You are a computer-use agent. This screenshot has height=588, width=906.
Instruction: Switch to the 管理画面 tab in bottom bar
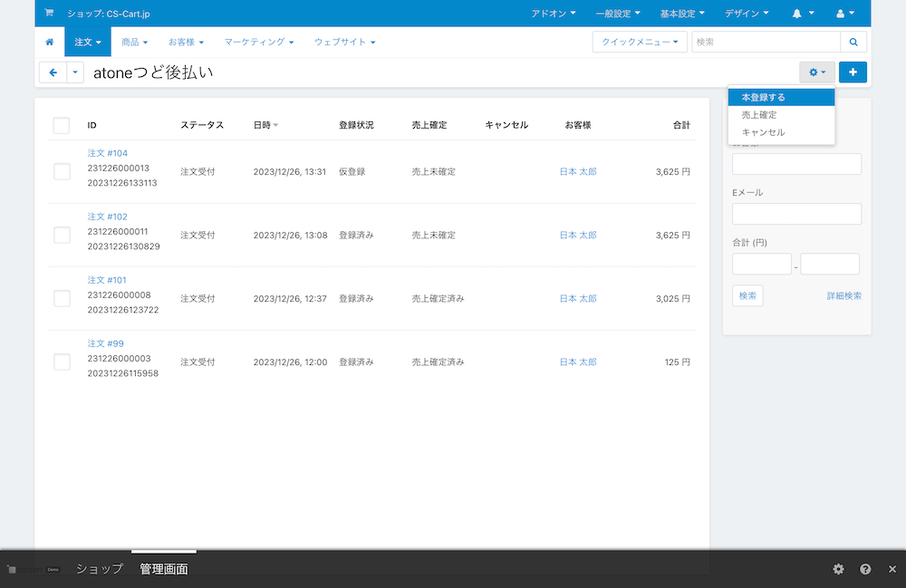[x=164, y=569]
